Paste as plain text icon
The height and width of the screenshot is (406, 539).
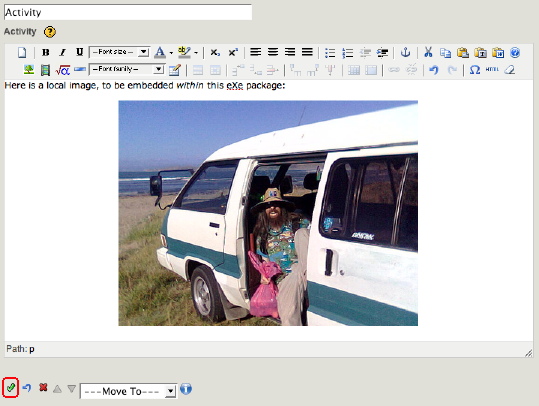[x=480, y=53]
